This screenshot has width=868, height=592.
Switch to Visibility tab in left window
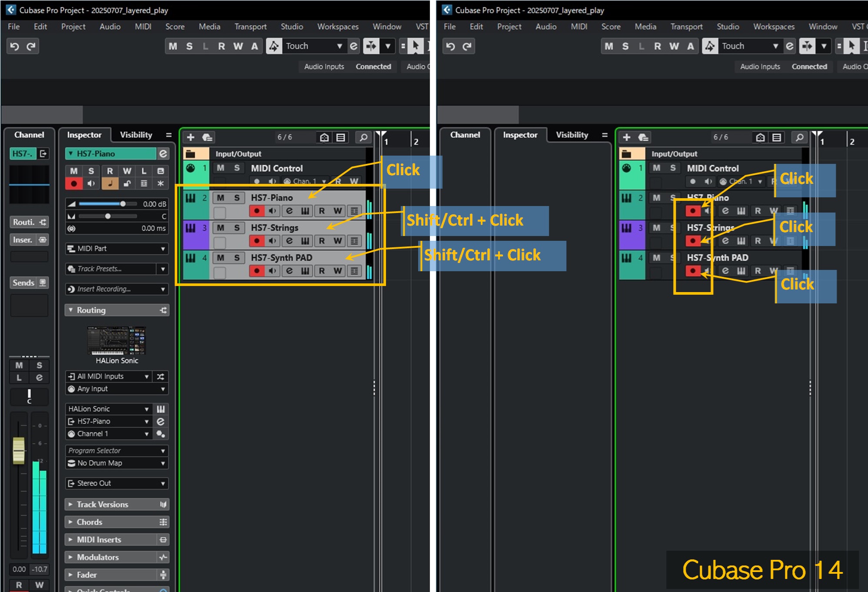tap(136, 135)
